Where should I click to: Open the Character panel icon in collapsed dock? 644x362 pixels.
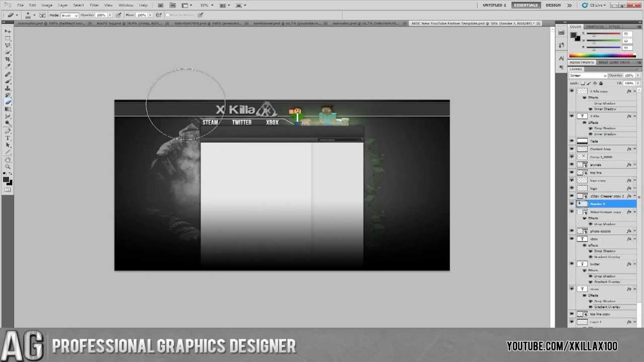point(561,58)
